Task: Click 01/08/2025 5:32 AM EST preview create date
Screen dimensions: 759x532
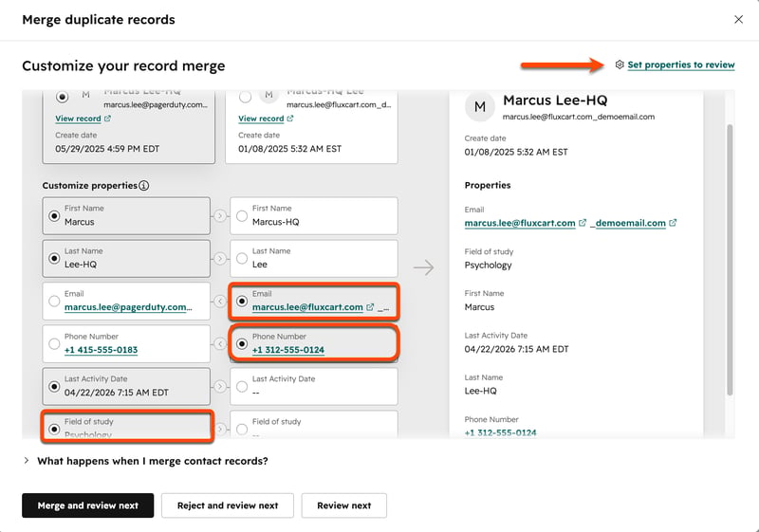Action: (x=516, y=152)
